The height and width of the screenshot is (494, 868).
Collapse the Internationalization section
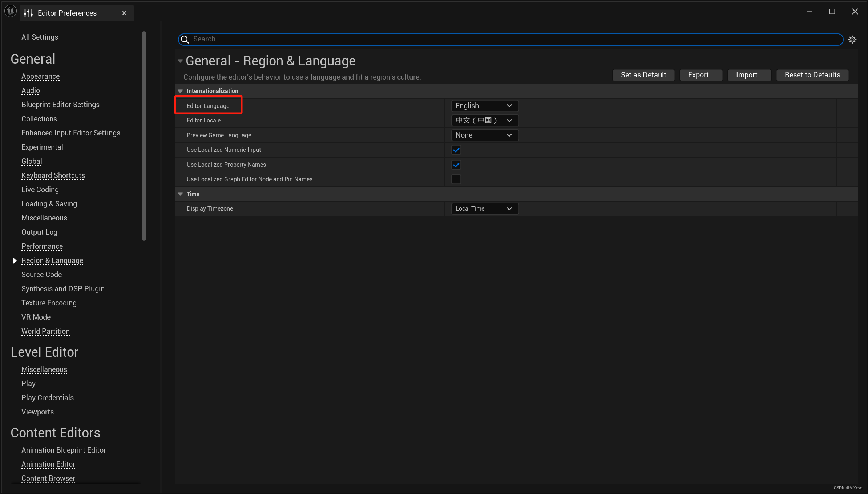pos(180,91)
